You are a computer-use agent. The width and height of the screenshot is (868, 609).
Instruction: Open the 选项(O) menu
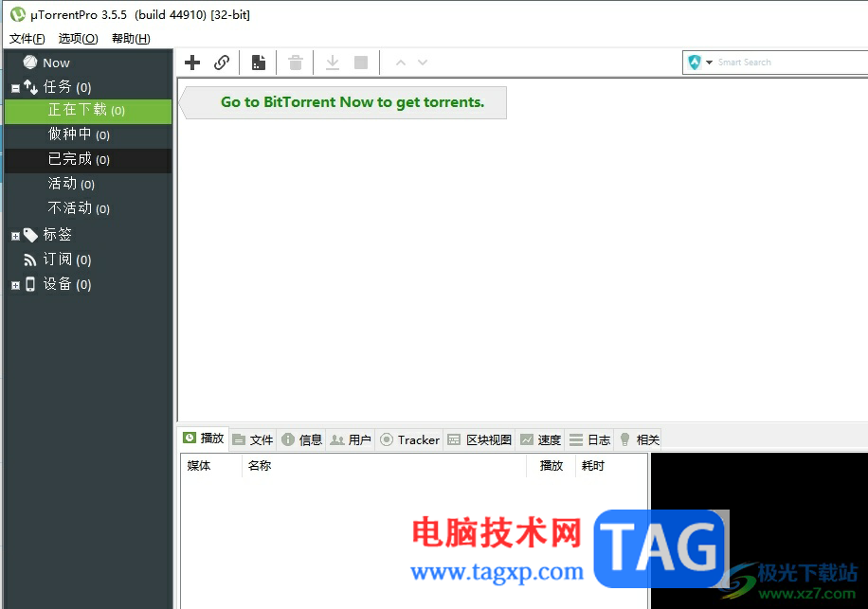[x=78, y=38]
